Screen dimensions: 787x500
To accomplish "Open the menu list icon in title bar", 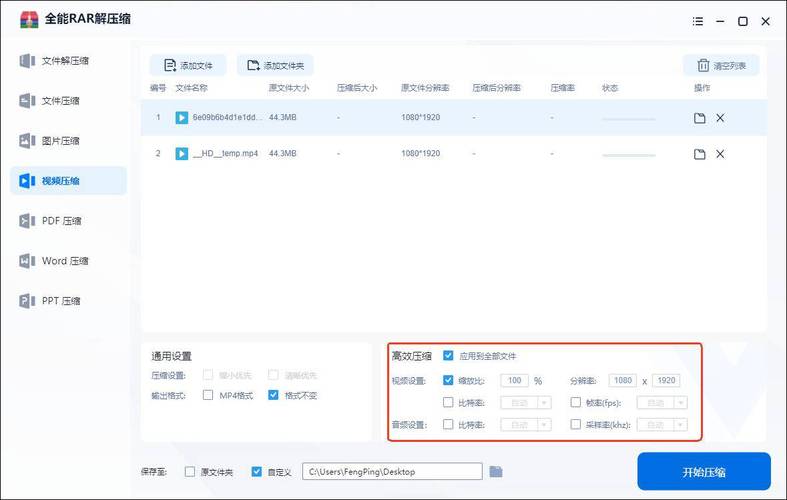I will coord(698,21).
